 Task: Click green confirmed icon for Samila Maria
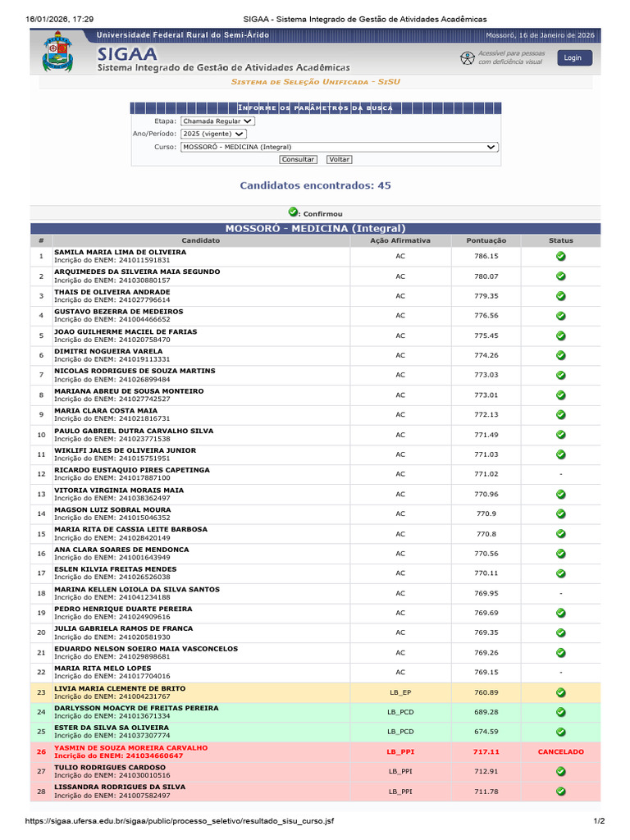pyautogui.click(x=560, y=256)
